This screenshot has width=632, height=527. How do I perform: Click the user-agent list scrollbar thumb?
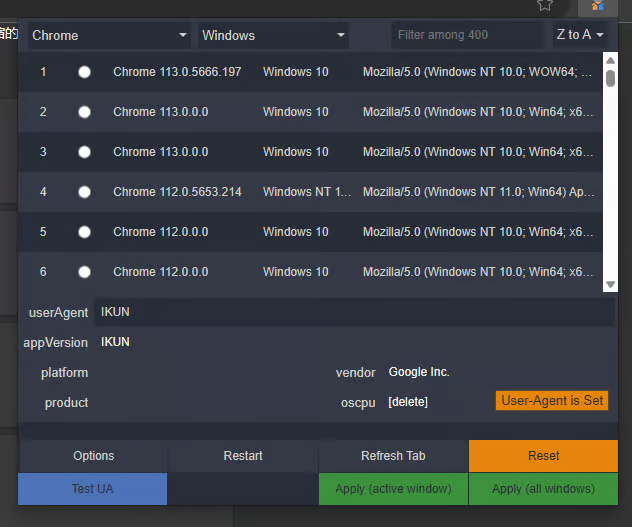tap(610, 78)
